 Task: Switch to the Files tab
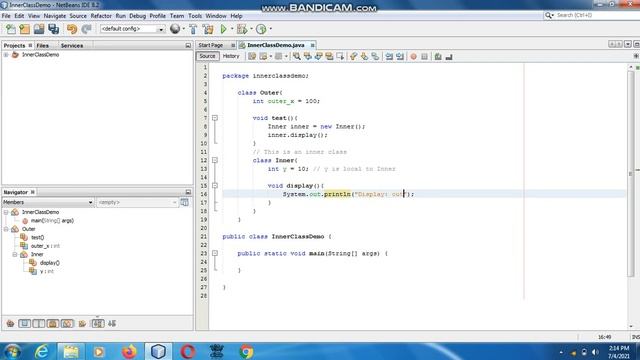click(x=42, y=45)
